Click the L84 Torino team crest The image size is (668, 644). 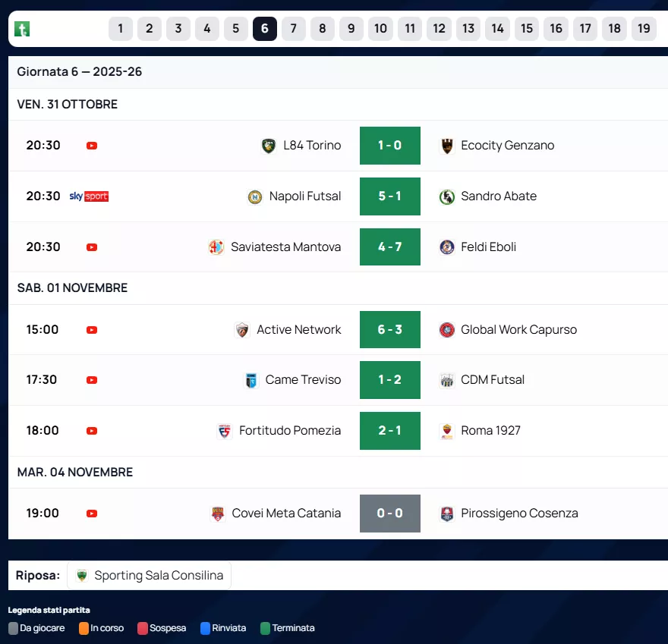point(268,146)
